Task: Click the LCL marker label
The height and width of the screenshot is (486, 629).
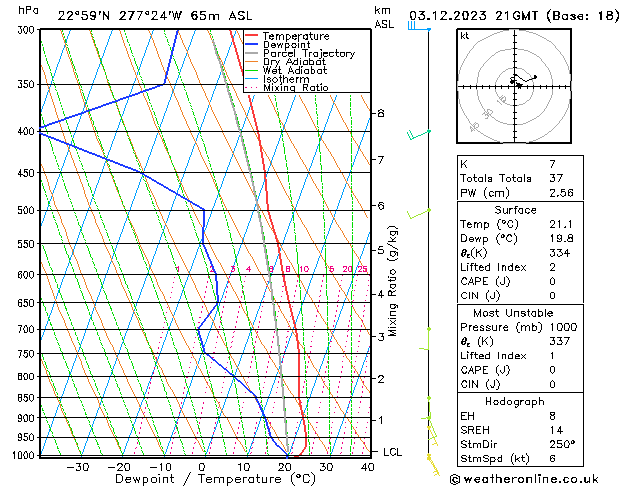Action: (392, 452)
